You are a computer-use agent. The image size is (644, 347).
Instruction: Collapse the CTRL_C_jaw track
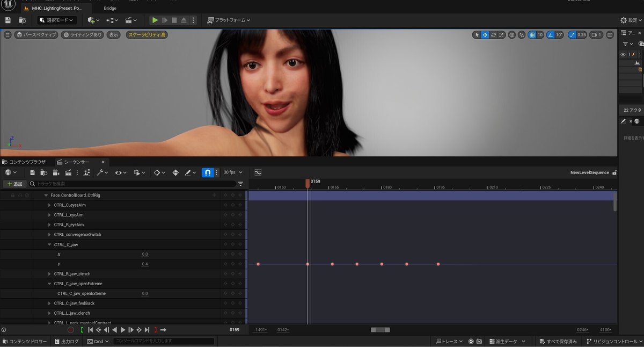[49, 244]
